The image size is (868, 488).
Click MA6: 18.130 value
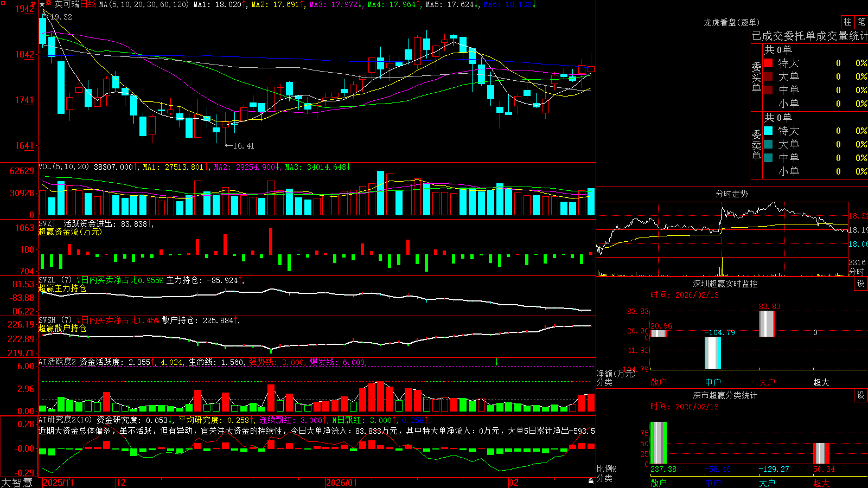509,4
